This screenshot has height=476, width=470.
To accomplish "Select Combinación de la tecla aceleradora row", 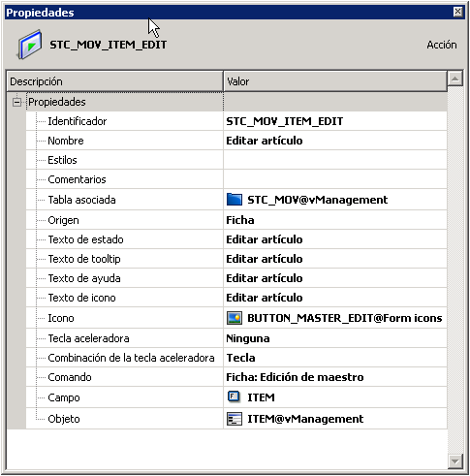I will [x=236, y=358].
